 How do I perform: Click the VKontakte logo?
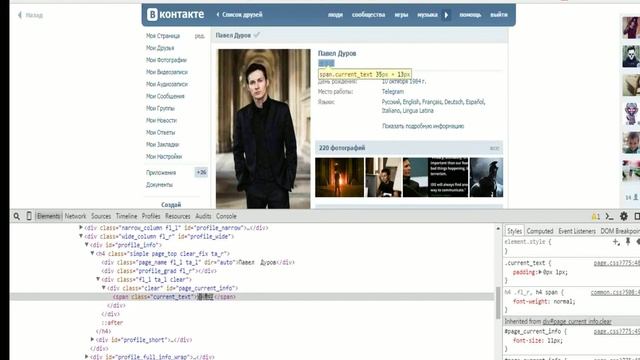point(176,14)
